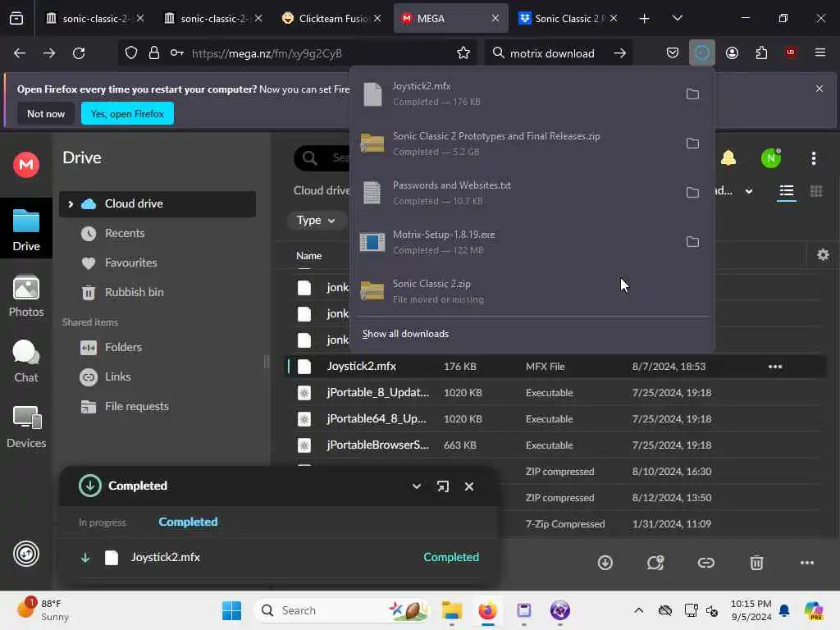
Task: Open more actions ellipsis in bottom bar
Action: [807, 563]
